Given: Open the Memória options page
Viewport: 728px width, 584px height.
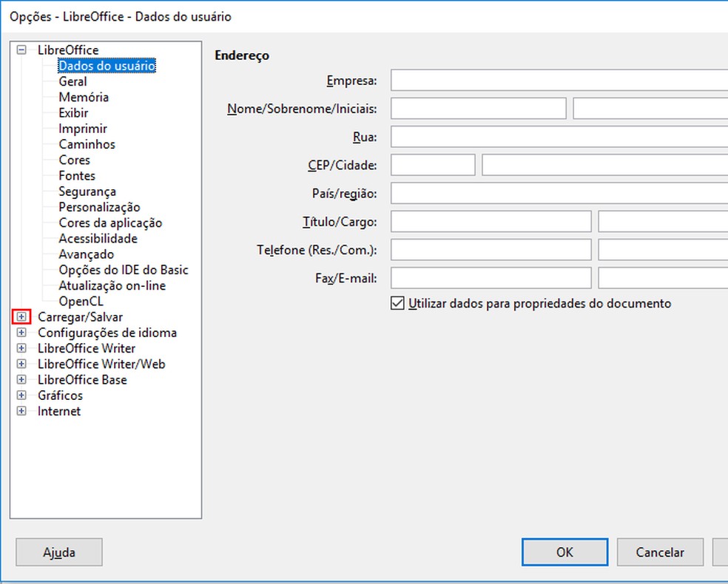Looking at the screenshot, I should (84, 97).
